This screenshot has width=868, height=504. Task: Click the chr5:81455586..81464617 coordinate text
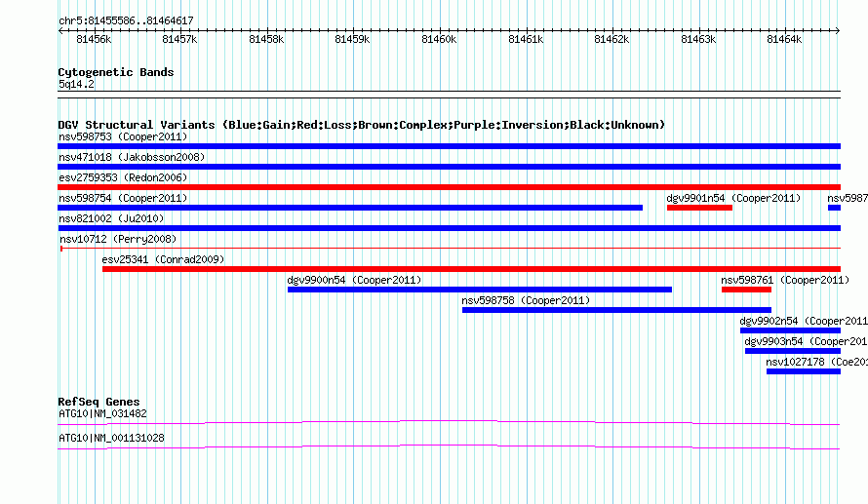coord(126,21)
